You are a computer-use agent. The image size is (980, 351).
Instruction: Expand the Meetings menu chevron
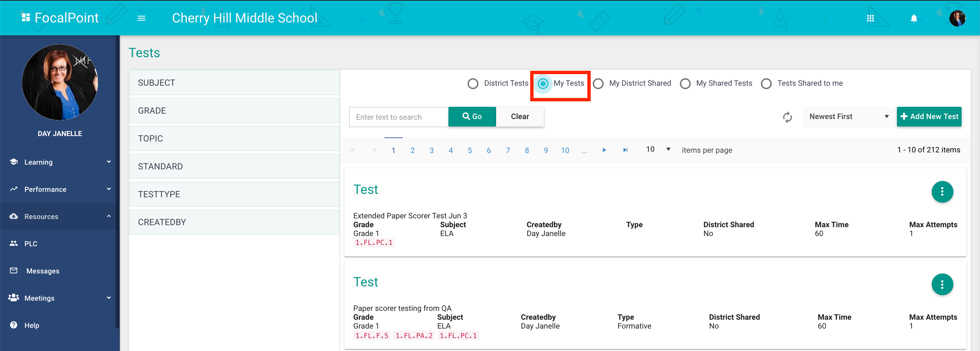click(109, 298)
